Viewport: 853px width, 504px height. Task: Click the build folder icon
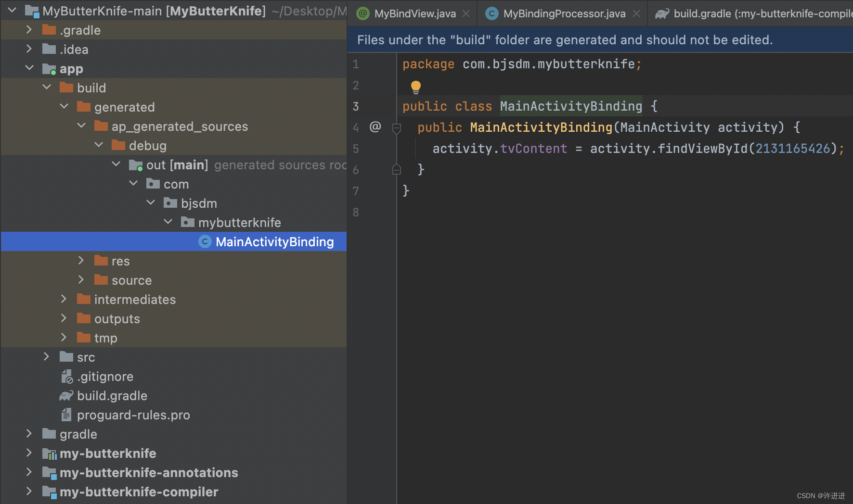point(66,88)
